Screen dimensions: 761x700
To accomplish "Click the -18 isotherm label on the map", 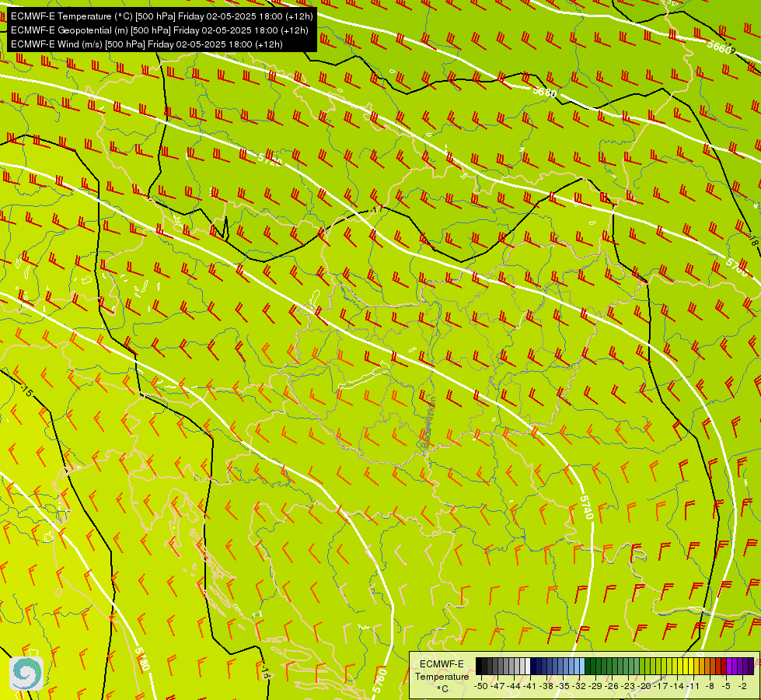I will click(754, 240).
